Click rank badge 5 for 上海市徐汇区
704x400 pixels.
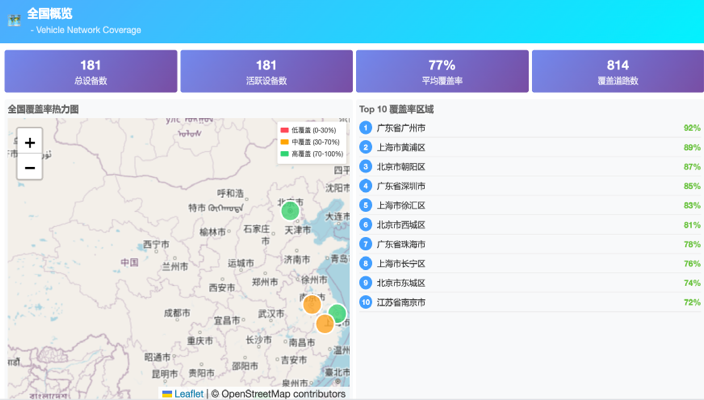coord(365,205)
